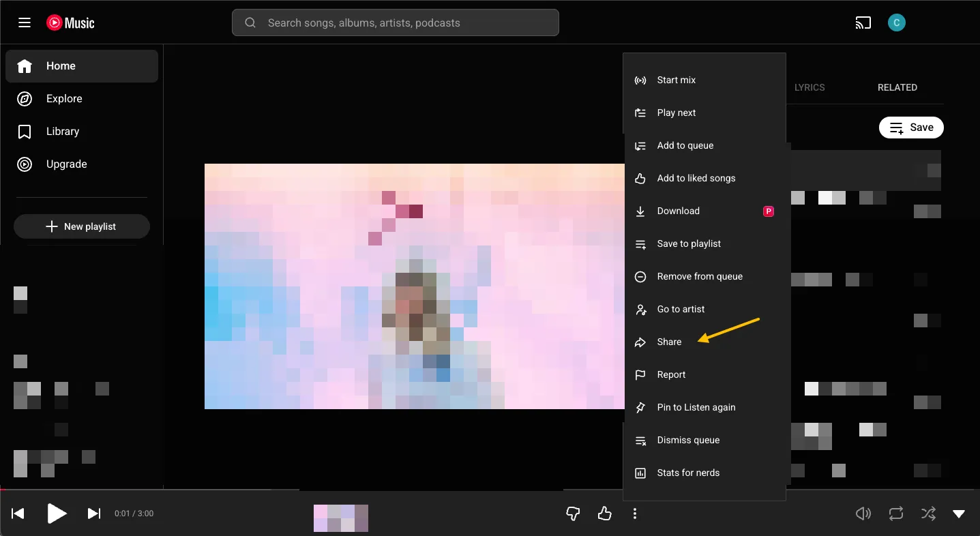The image size is (980, 536).
Task: Skip to the previous track
Action: pos(18,513)
